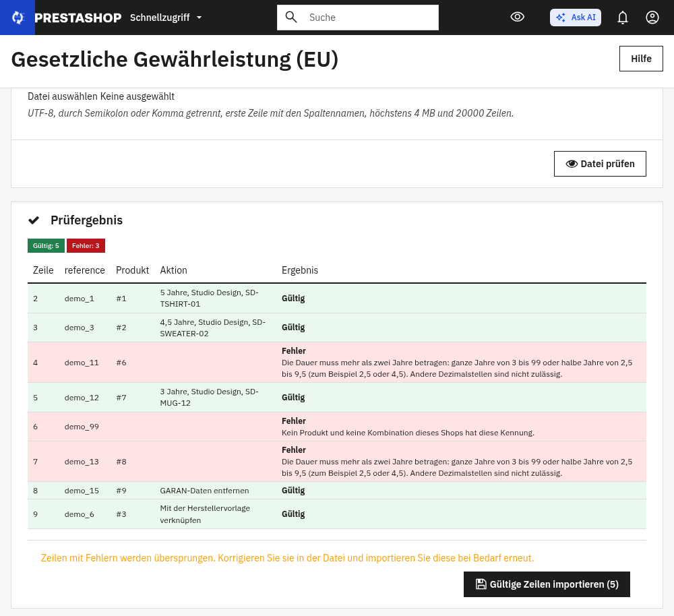This screenshot has width=674, height=616.
Task: Click the Produkt column header
Action: click(132, 270)
